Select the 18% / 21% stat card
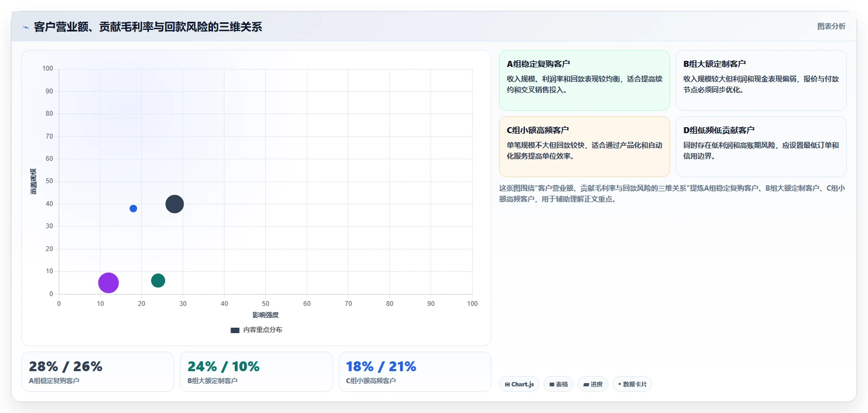The width and height of the screenshot is (868, 413). coord(415,372)
